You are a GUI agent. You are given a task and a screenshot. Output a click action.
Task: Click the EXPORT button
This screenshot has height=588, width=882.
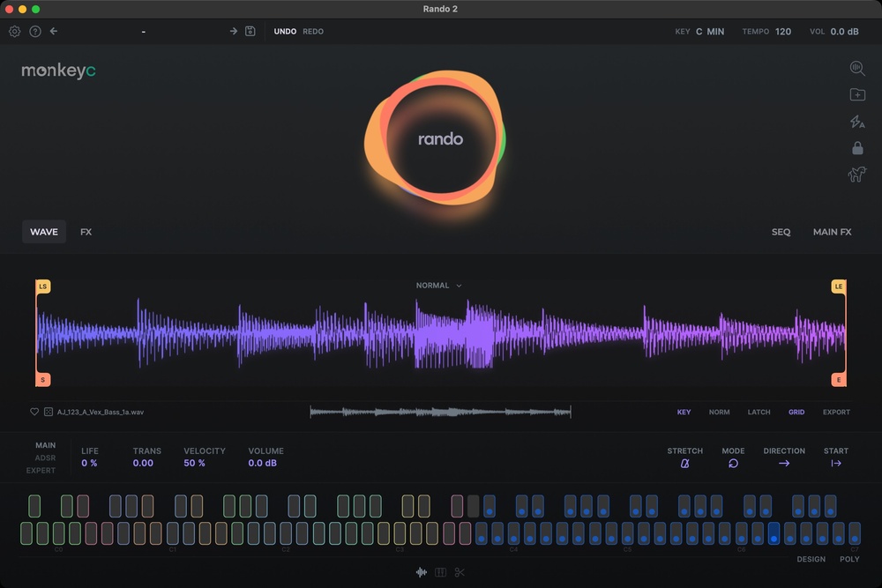click(x=836, y=412)
